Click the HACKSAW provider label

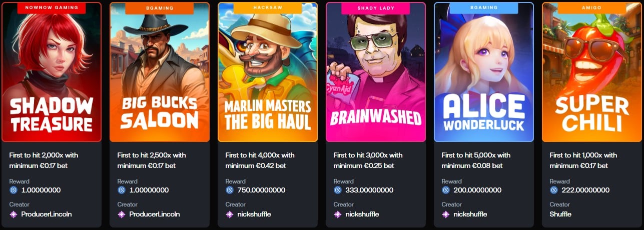(268, 7)
